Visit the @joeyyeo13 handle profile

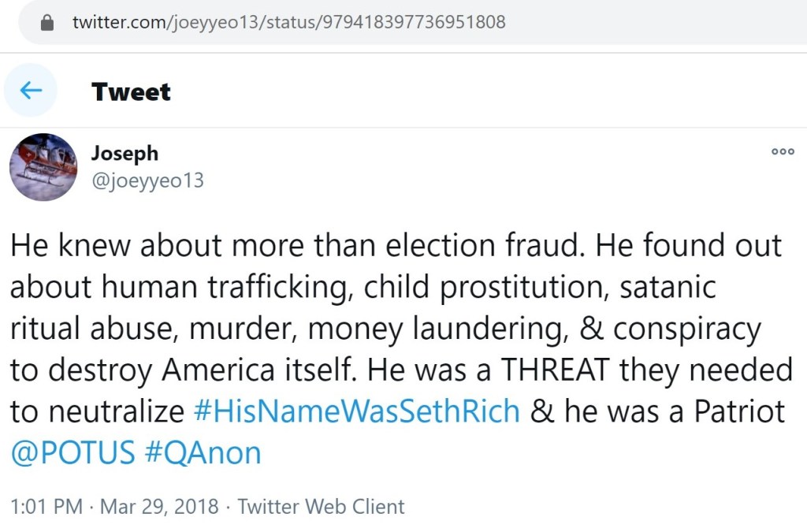point(147,180)
